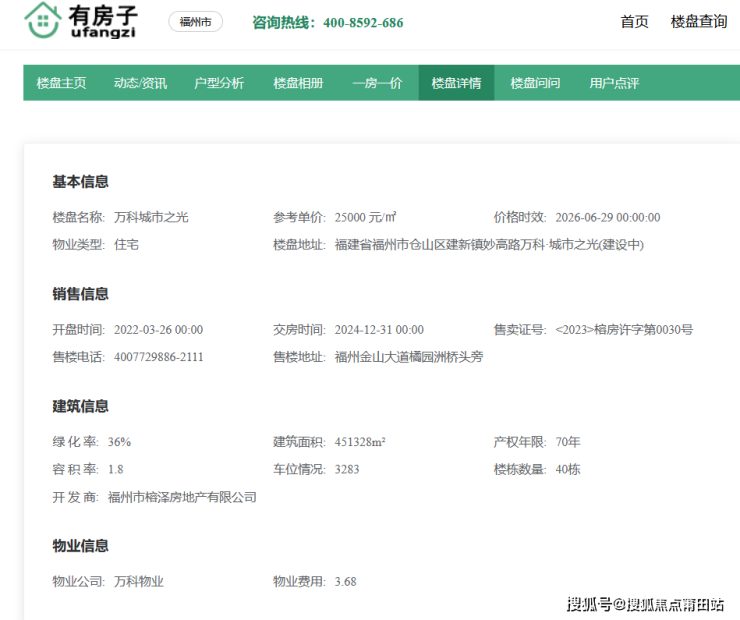The height and width of the screenshot is (620, 740).
Task: Select parking count 3283
Action: click(346, 469)
